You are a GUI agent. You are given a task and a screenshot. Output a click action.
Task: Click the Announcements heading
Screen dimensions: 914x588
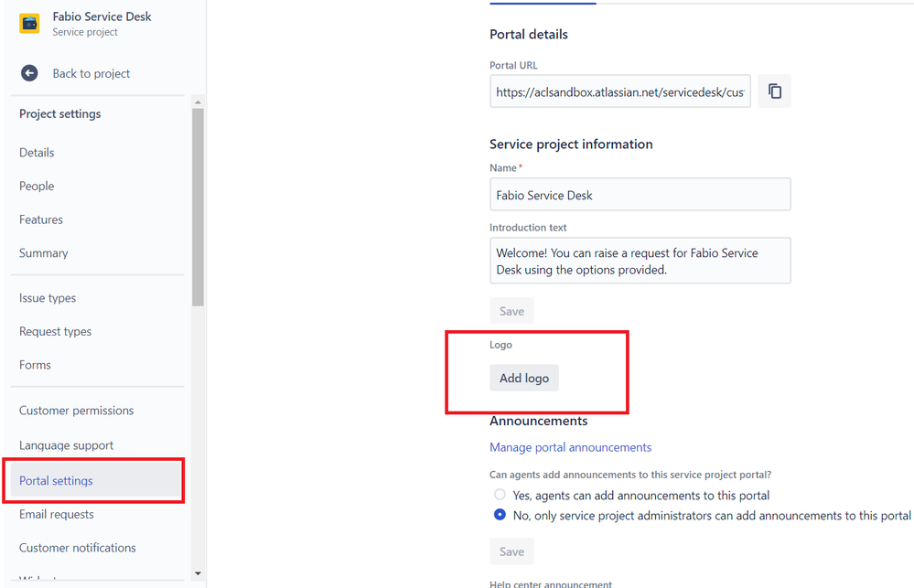pyautogui.click(x=539, y=421)
